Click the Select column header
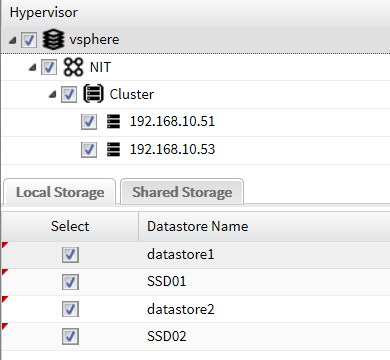The width and height of the screenshot is (390, 360). 70,226
